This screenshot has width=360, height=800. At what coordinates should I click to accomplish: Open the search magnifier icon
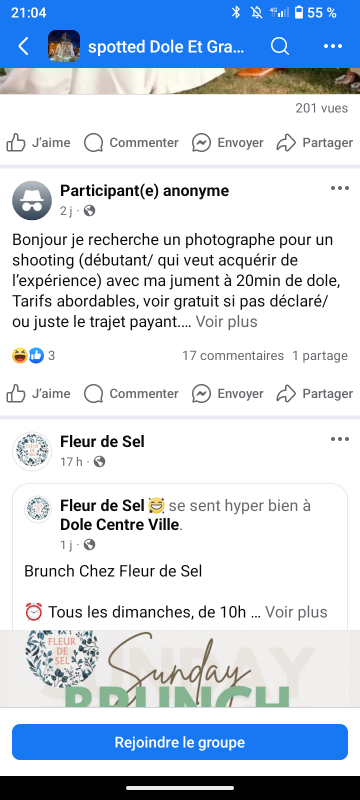(x=279, y=46)
